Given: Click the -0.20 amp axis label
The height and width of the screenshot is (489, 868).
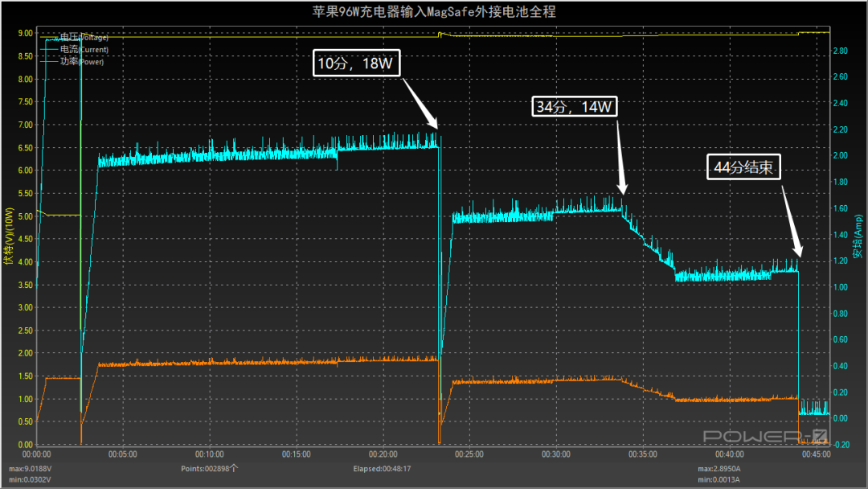Looking at the screenshot, I should coord(841,444).
